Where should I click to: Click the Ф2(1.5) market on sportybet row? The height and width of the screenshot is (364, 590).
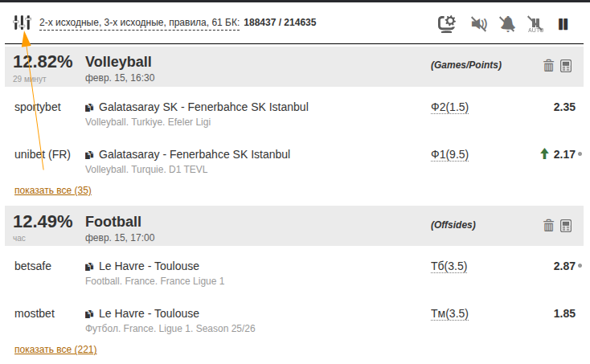tap(449, 107)
